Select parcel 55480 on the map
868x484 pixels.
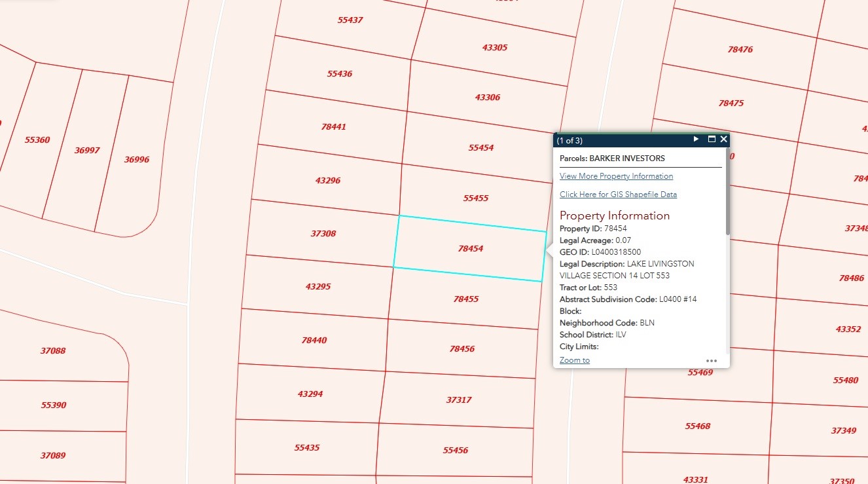click(x=846, y=380)
